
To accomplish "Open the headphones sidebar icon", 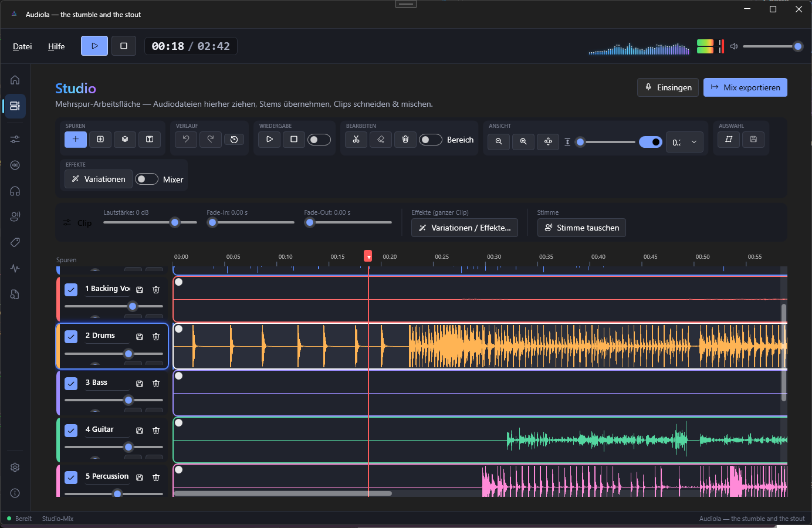I will [x=15, y=191].
